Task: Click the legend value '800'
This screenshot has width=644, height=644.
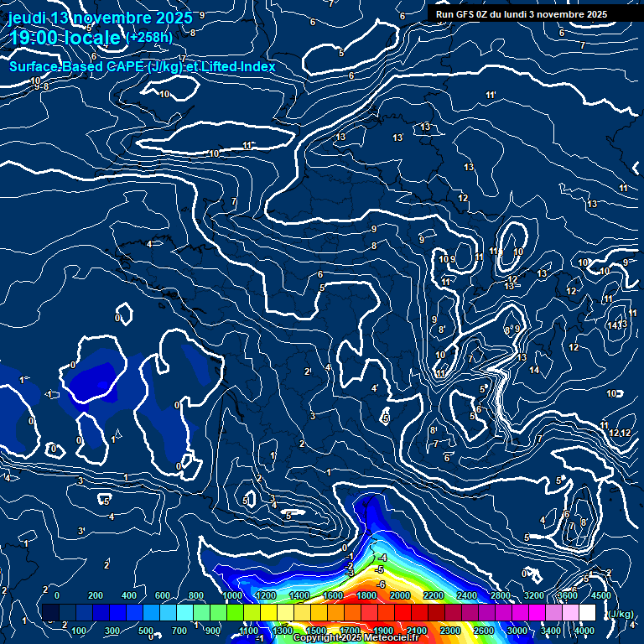Action: pyautogui.click(x=196, y=595)
